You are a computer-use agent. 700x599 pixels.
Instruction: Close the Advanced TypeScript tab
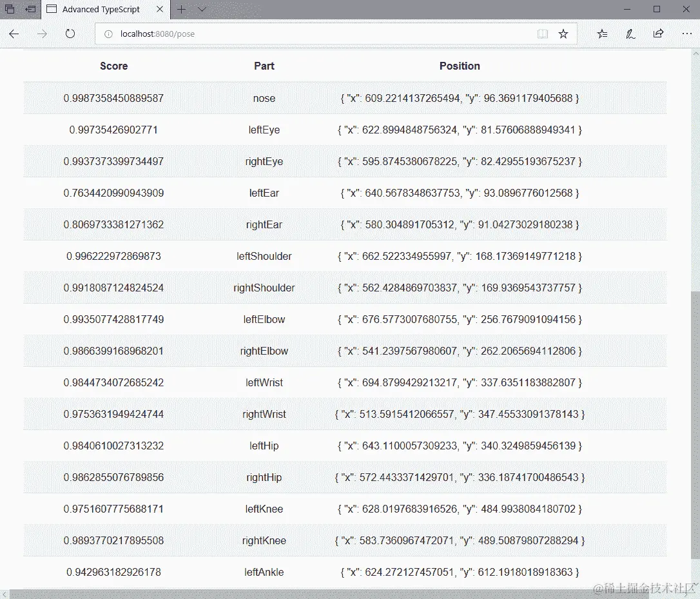(x=160, y=9)
